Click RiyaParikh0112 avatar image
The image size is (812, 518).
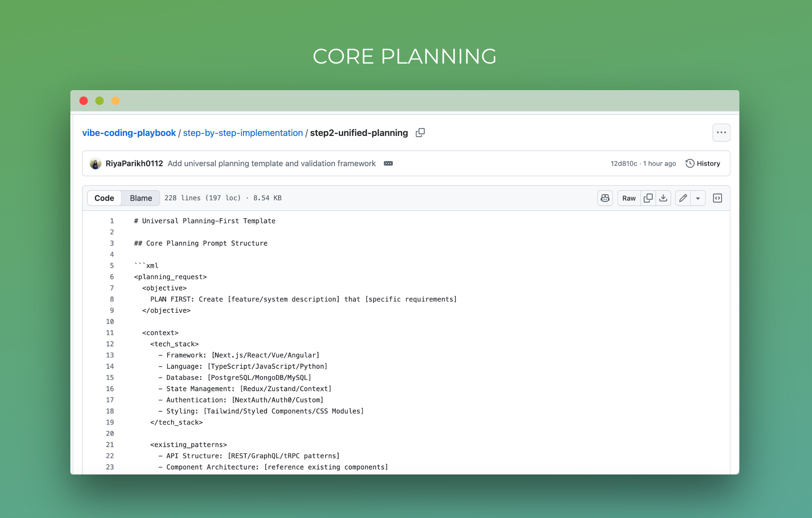(95, 164)
